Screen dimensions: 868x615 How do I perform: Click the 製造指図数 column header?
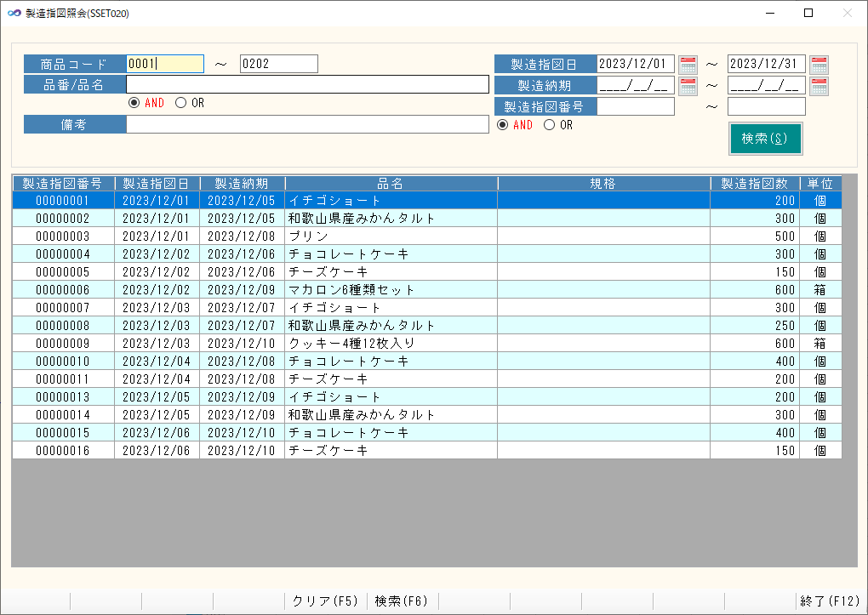click(754, 184)
